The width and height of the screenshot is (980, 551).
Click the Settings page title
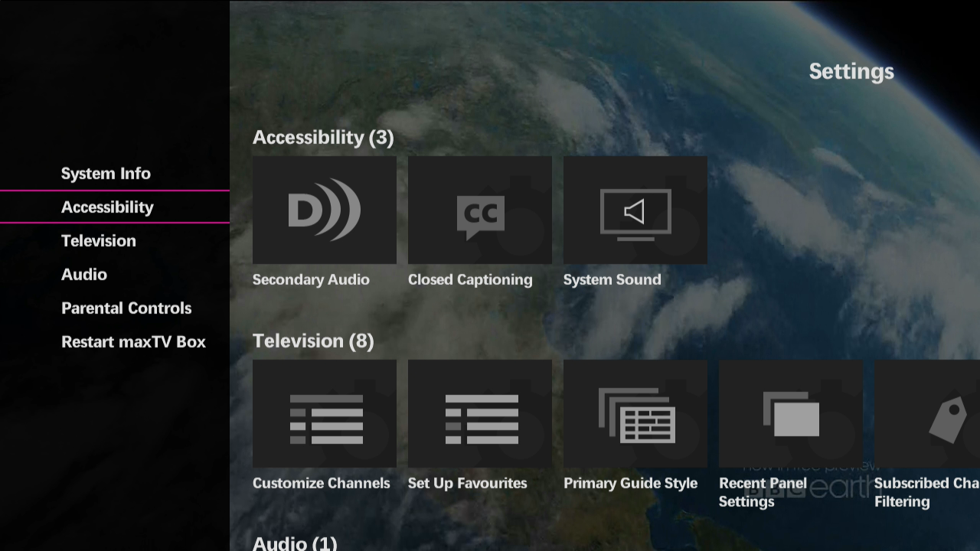click(851, 72)
